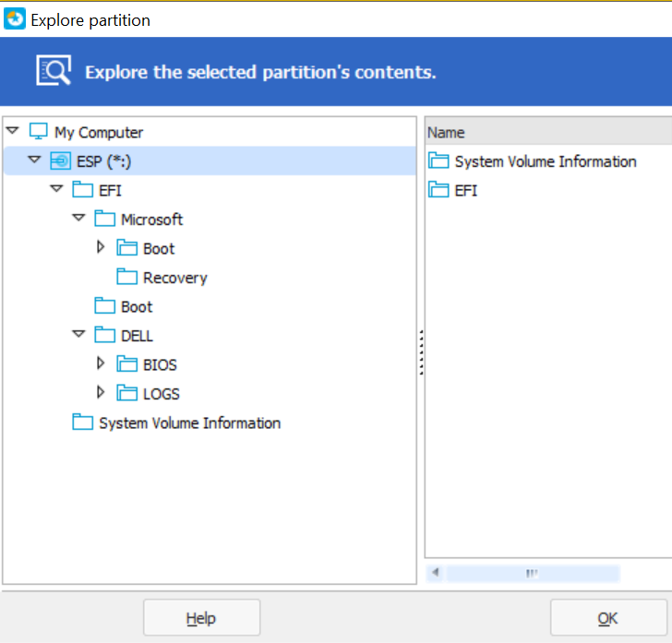The image size is (672, 643).
Task: Click the ESP partition drive icon
Action: tap(60, 161)
